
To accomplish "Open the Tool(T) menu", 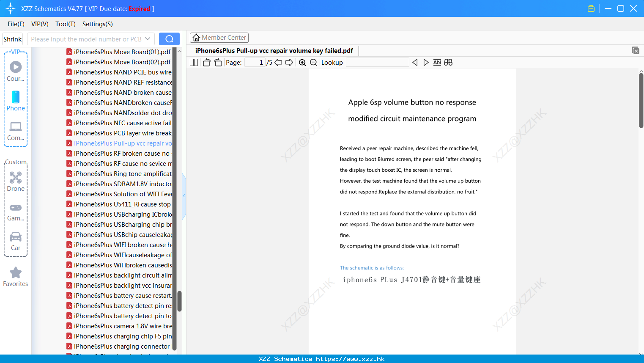I will pos(66,24).
